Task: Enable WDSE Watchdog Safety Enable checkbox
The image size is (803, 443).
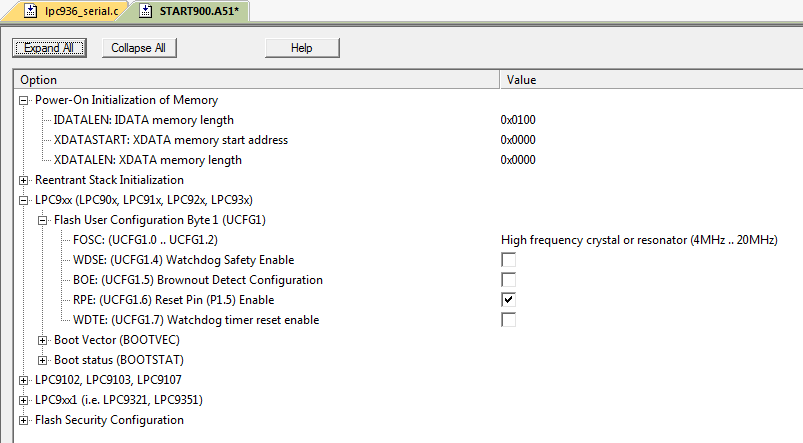Action: click(x=509, y=260)
